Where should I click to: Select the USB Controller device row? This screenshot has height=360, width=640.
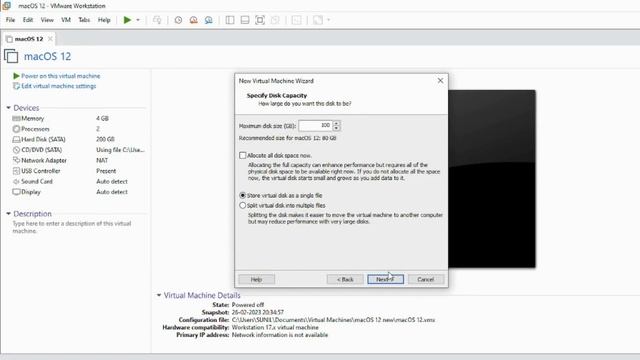[x=78, y=171]
